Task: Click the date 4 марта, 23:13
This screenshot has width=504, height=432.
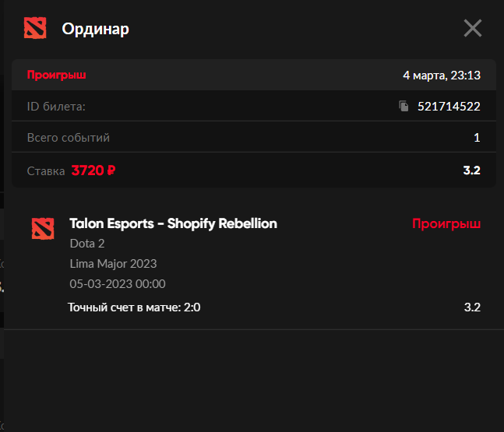Action: click(x=441, y=76)
